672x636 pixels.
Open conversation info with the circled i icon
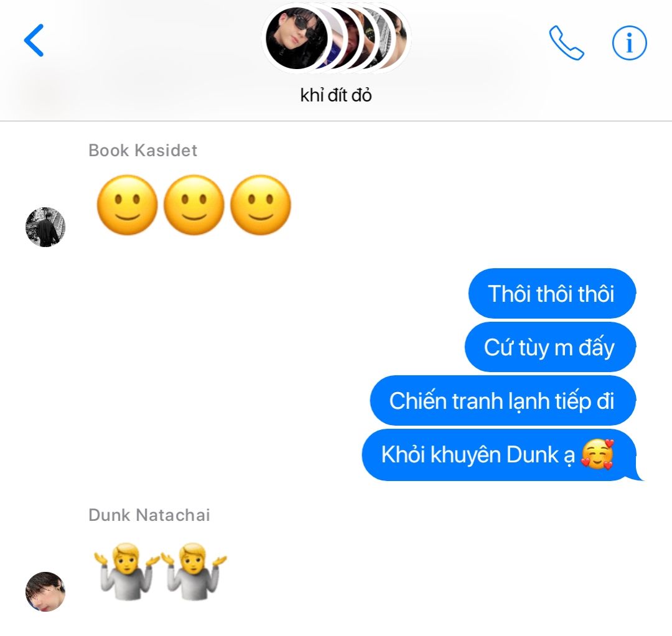(x=629, y=43)
